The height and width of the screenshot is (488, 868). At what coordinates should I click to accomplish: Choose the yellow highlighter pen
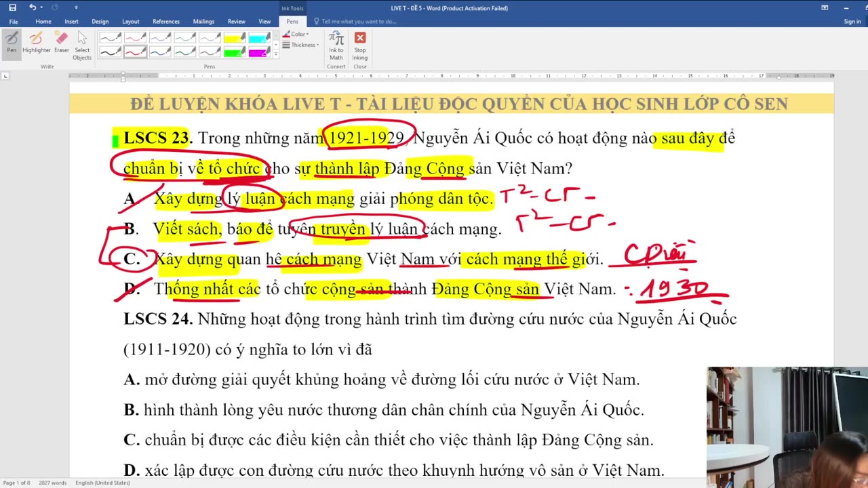click(235, 38)
